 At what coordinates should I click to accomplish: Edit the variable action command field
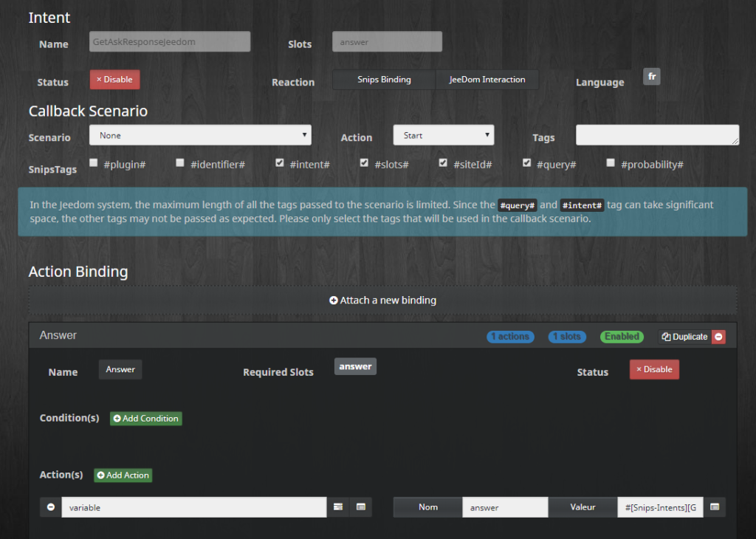[194, 507]
